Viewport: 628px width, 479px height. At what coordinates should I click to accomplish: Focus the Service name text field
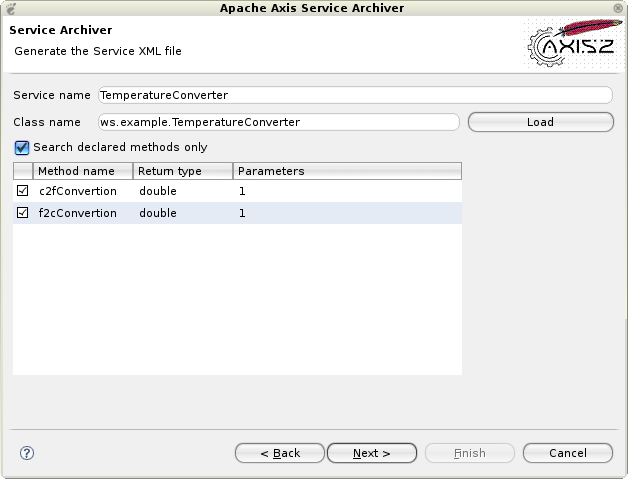tap(355, 95)
